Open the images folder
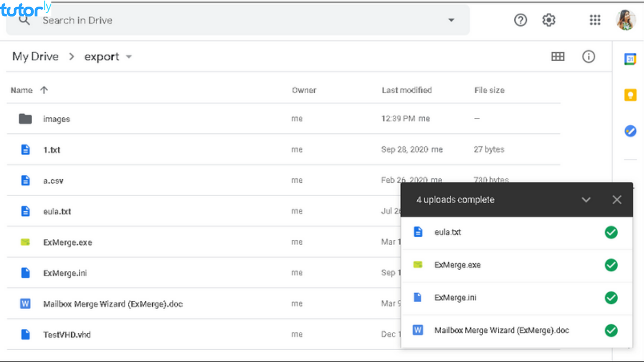Image resolution: width=644 pixels, height=362 pixels. [x=56, y=119]
